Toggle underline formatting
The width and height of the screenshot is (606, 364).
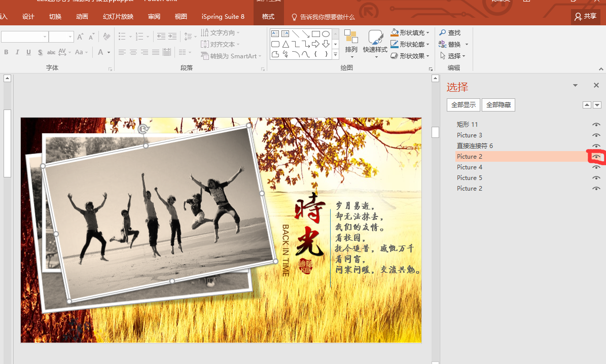(x=28, y=52)
